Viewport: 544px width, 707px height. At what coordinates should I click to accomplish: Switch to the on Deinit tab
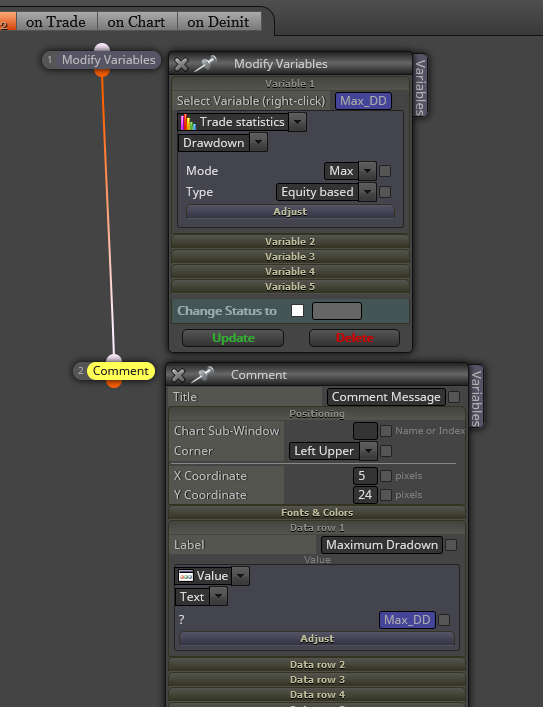218,22
